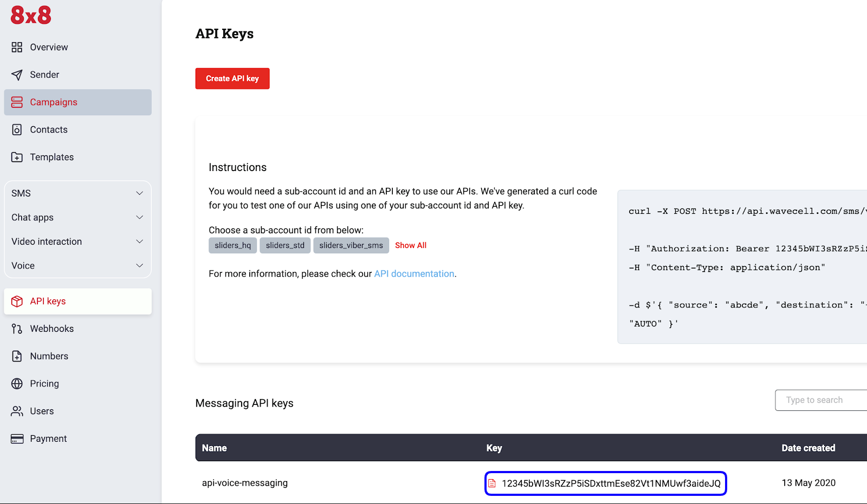Click the red copy icon beside the API key
867x504 pixels.
pyautogui.click(x=492, y=483)
